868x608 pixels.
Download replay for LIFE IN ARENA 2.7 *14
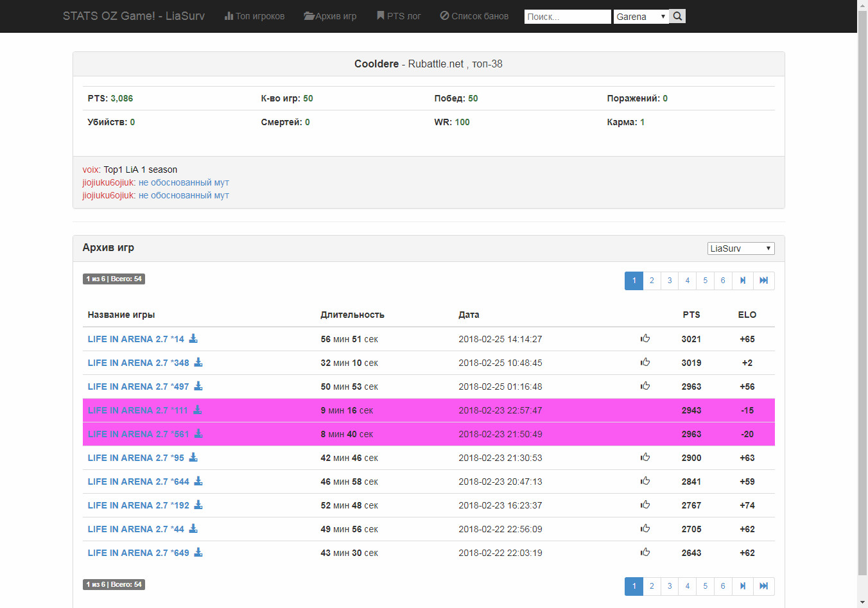(193, 338)
